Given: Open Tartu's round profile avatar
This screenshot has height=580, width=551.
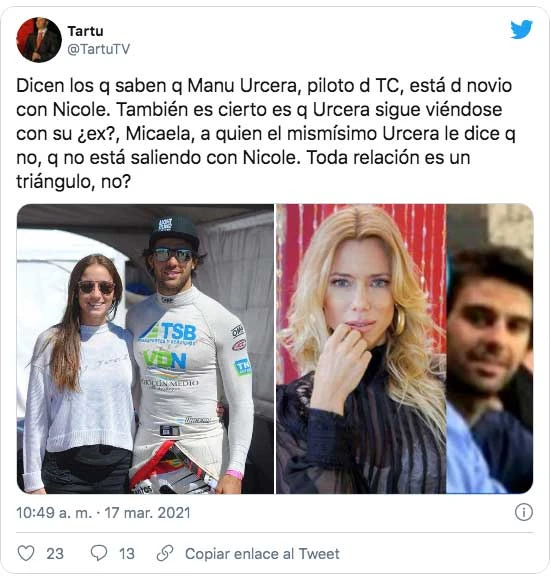Looking at the screenshot, I should coord(39,40).
